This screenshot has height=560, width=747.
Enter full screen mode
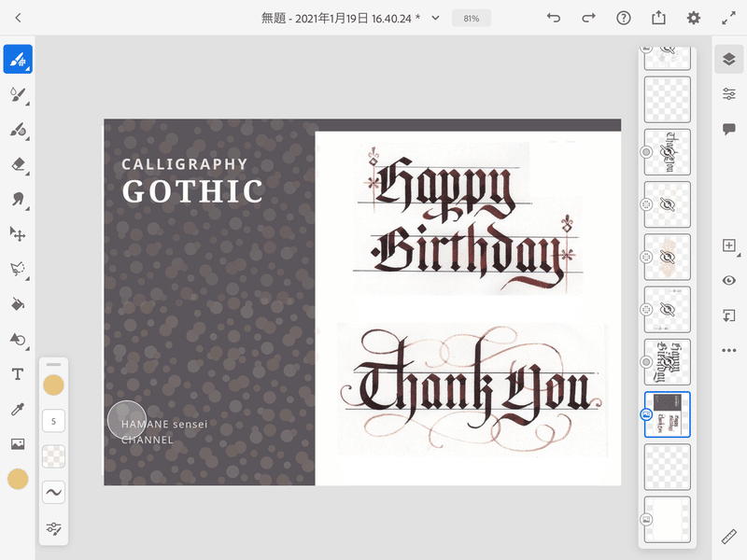coord(728,18)
